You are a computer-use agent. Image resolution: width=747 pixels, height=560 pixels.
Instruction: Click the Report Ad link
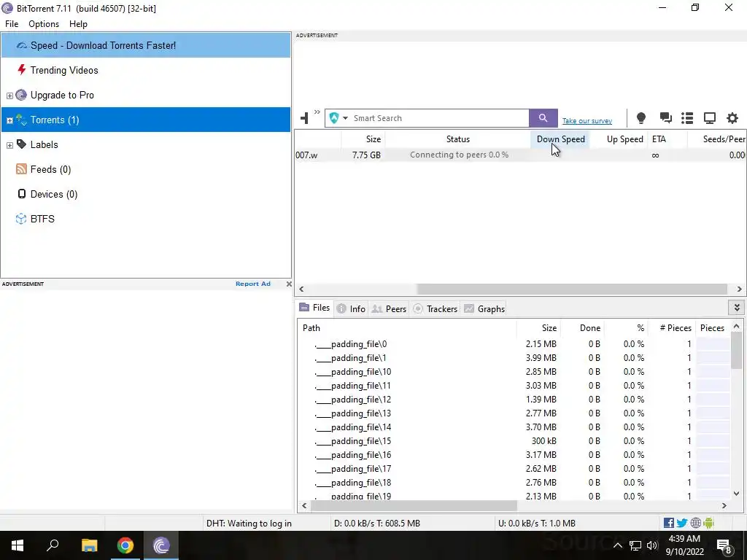253,284
